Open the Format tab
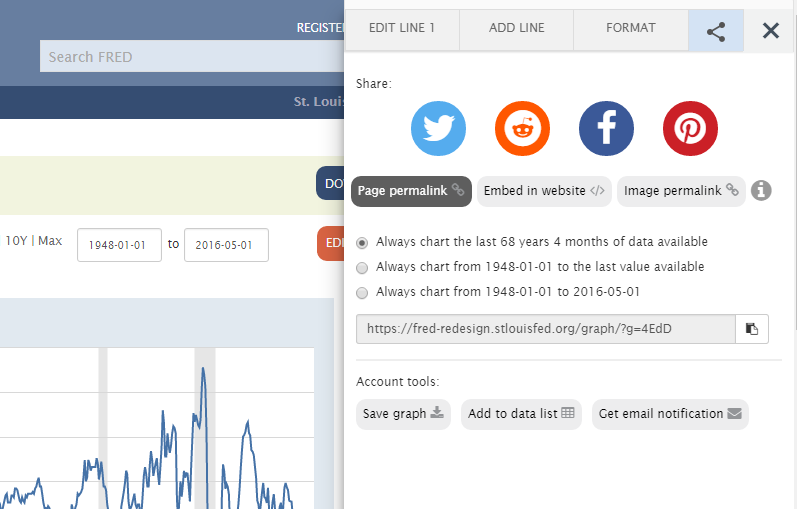797x509 pixels. pos(630,28)
